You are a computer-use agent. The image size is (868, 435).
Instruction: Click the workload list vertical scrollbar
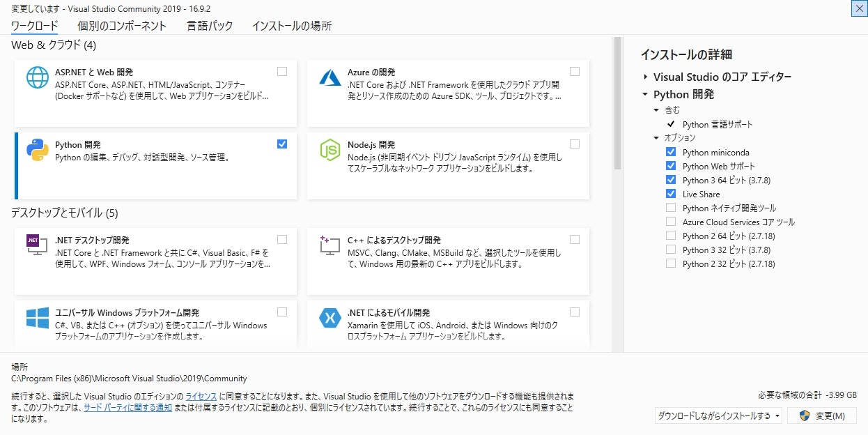click(617, 105)
